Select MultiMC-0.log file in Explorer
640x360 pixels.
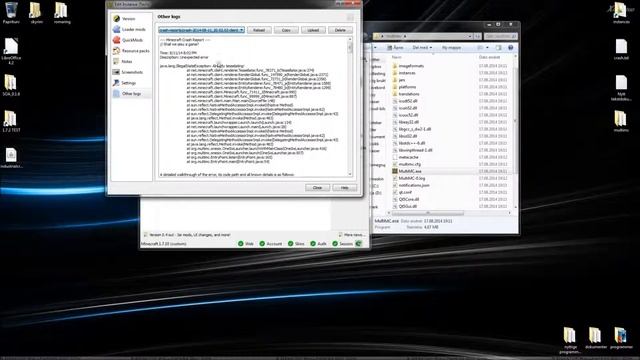(411, 178)
